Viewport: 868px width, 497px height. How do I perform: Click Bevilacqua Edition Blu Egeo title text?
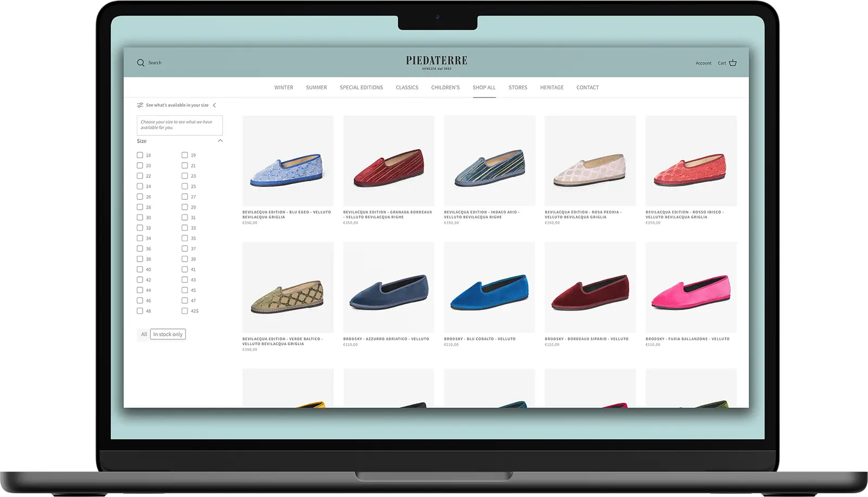(286, 215)
